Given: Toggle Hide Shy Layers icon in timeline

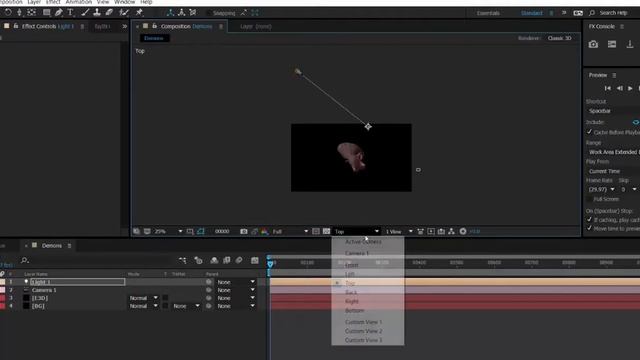Looking at the screenshot, I should coord(214,260).
